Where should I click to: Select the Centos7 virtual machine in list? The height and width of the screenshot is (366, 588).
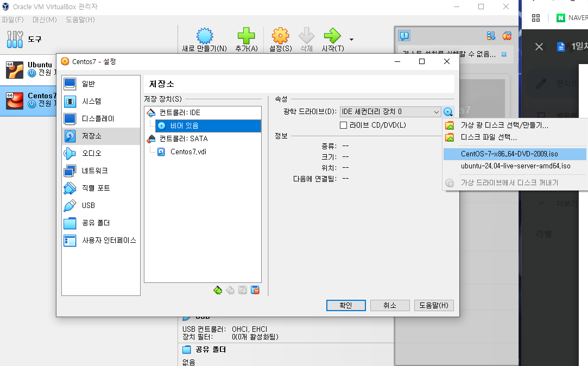tap(28, 101)
